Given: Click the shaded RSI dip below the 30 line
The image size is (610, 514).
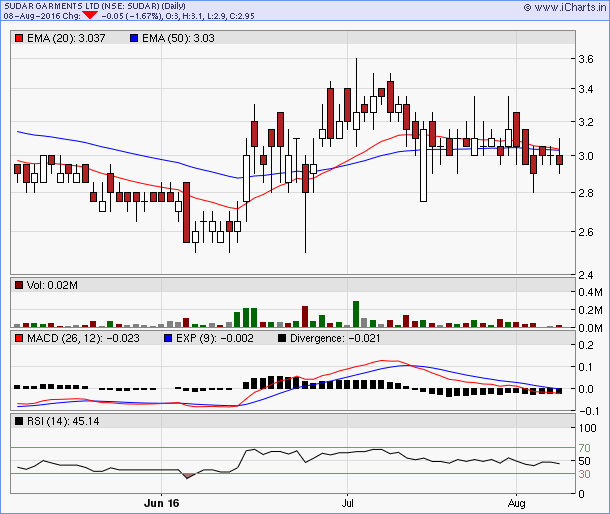Looking at the screenshot, I should (x=188, y=476).
